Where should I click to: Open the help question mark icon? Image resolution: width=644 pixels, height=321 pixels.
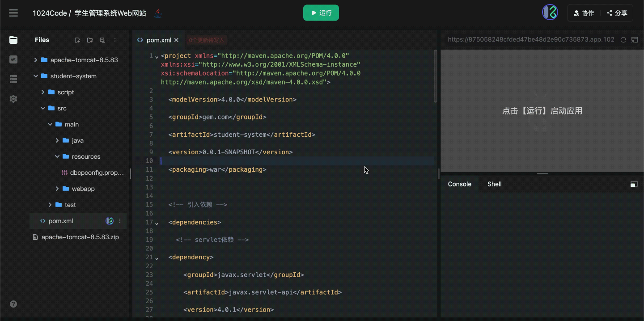pos(13,304)
